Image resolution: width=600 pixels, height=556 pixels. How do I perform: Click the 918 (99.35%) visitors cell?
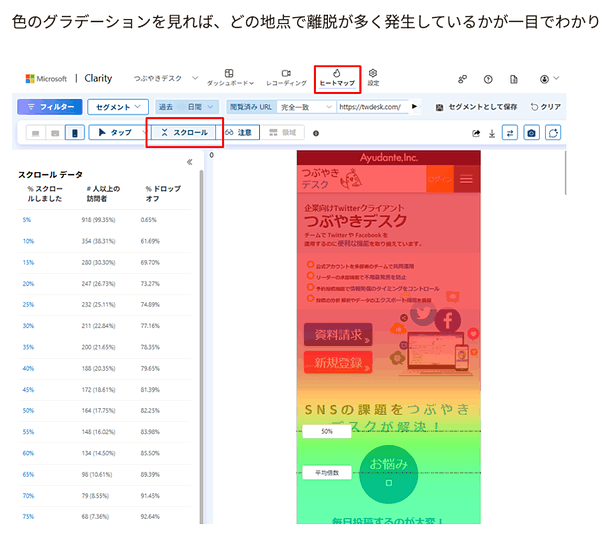click(98, 220)
